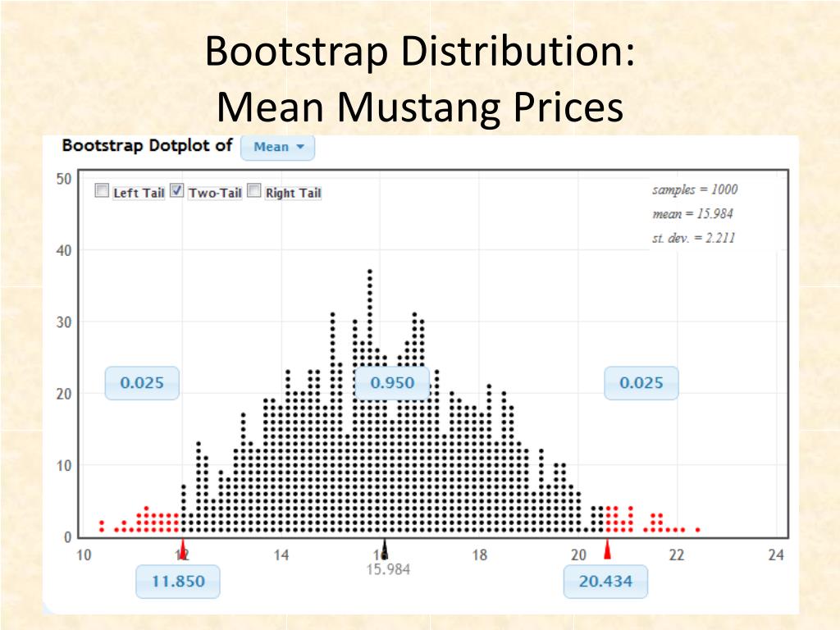Screen dimensions: 840x630
Task: Edit the right tail 0.025 proportion box
Action: 641,383
